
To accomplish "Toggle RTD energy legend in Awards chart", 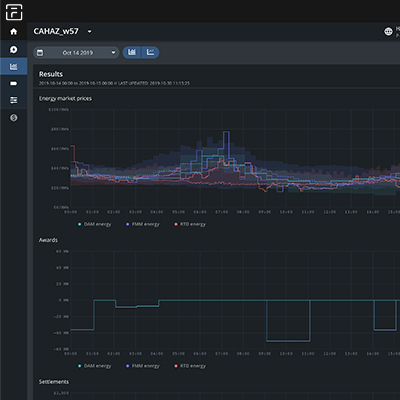I will pos(190,366).
